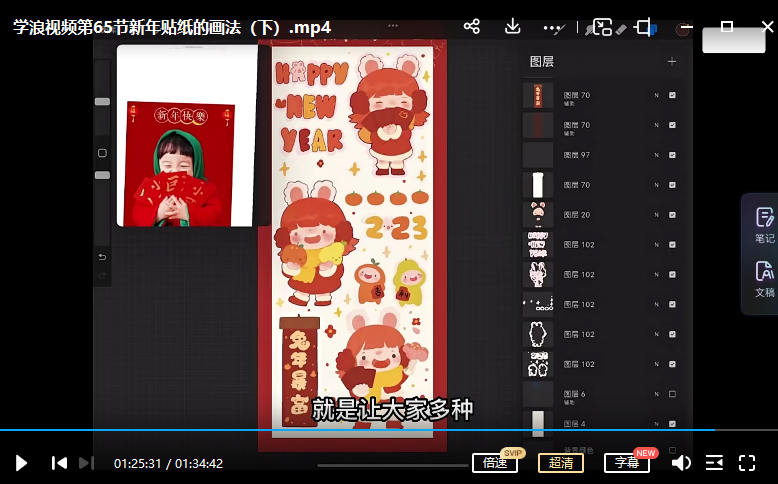Play the video
This screenshot has height=484, width=778.
click(21, 463)
